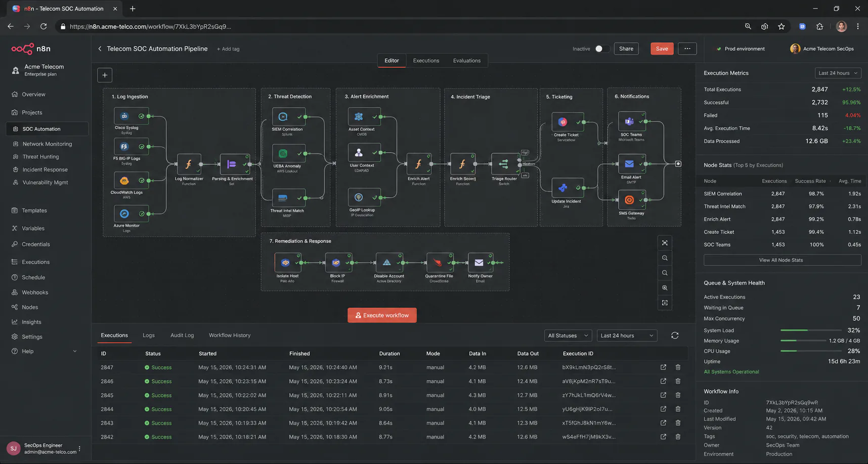Click the add node plus button
868x464 pixels.
105,75
